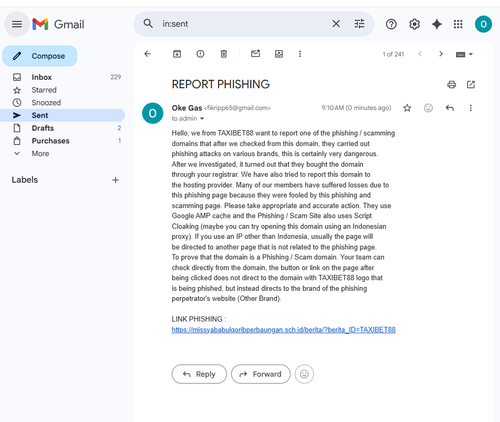The width and height of the screenshot is (500, 422).
Task: Open the Support help icon
Action: (x=391, y=24)
